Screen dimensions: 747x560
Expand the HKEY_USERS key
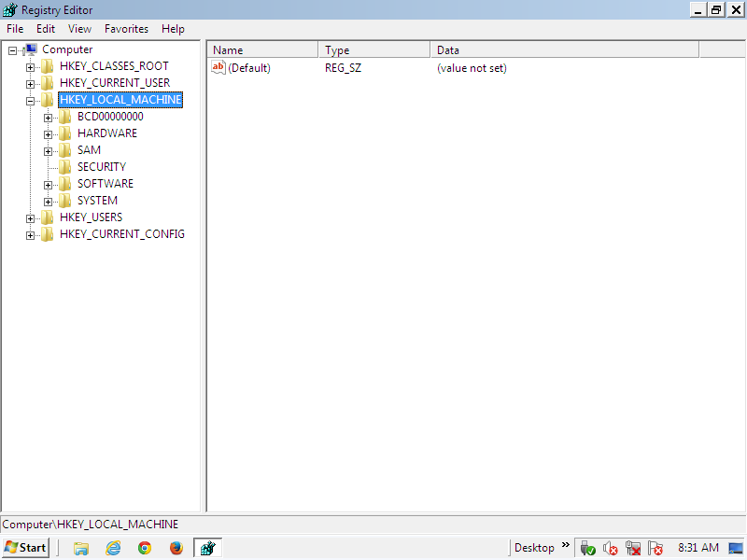pyautogui.click(x=31, y=218)
